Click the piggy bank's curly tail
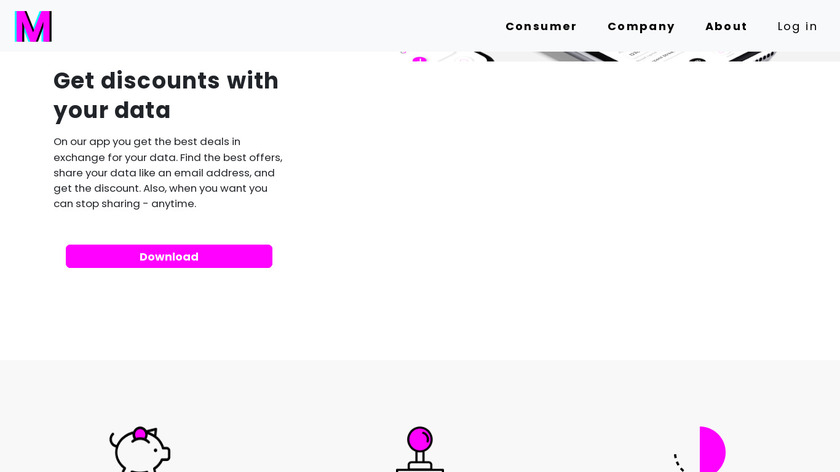Screen dimensions: 840x472 (x=113, y=439)
